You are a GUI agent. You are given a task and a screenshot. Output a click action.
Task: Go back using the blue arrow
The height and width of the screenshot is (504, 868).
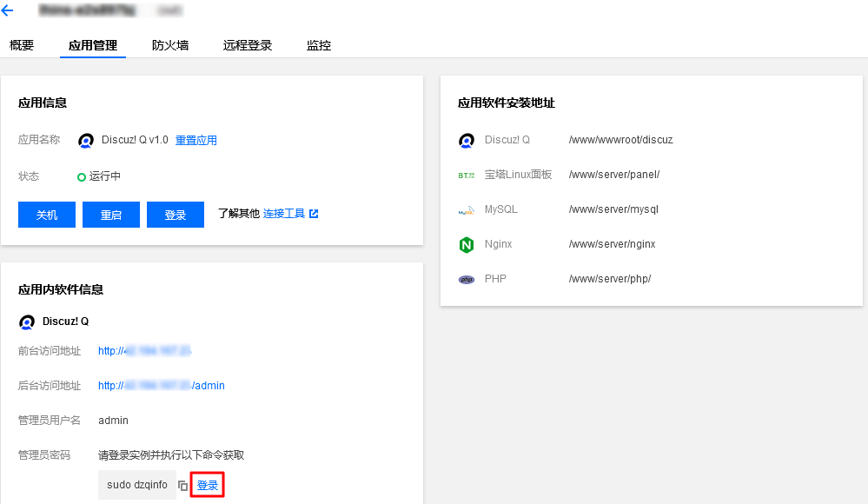(x=7, y=10)
